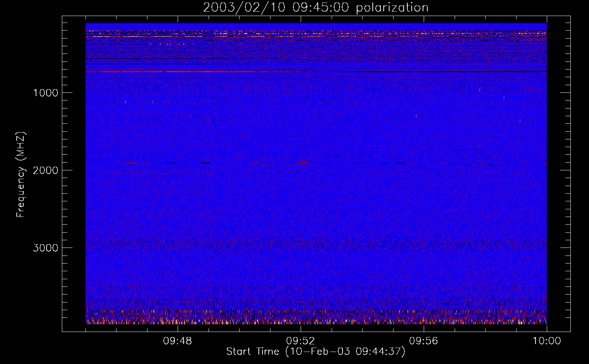Click the "3000" frequency tick label
This screenshot has width=589, height=364.
pos(46,248)
